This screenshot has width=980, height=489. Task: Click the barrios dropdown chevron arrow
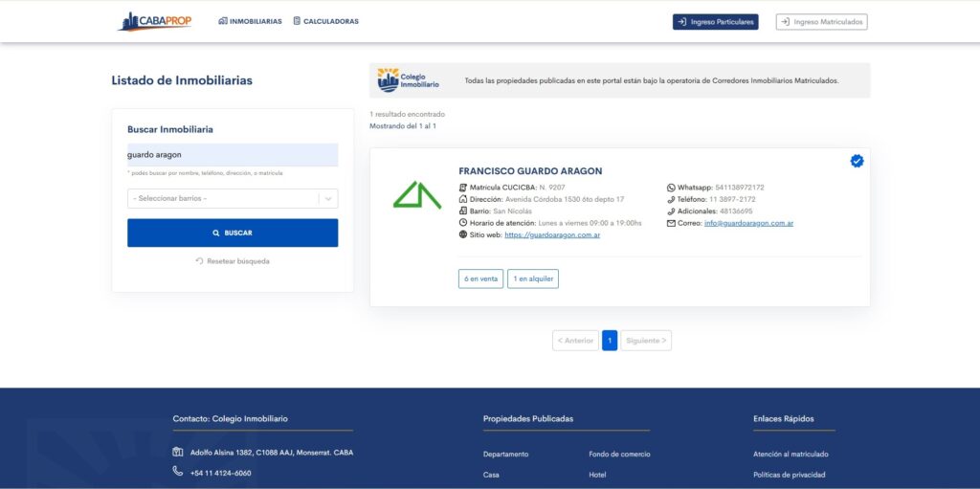point(328,198)
